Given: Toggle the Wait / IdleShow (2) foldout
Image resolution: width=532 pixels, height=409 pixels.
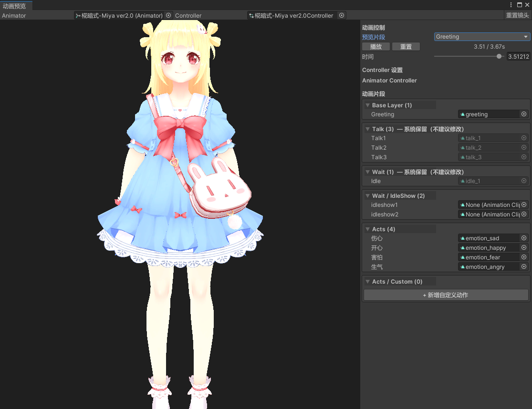Looking at the screenshot, I should (x=367, y=196).
